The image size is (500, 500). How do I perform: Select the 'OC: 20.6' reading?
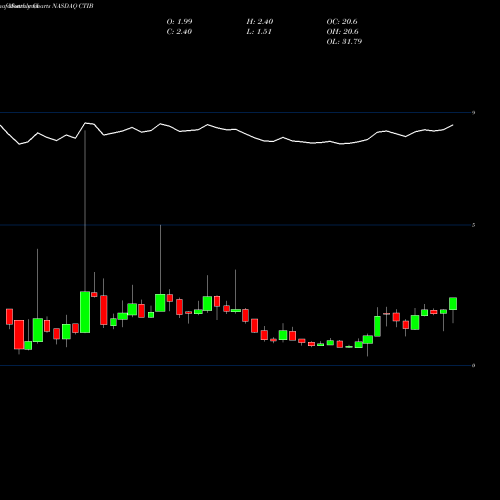pos(342,22)
